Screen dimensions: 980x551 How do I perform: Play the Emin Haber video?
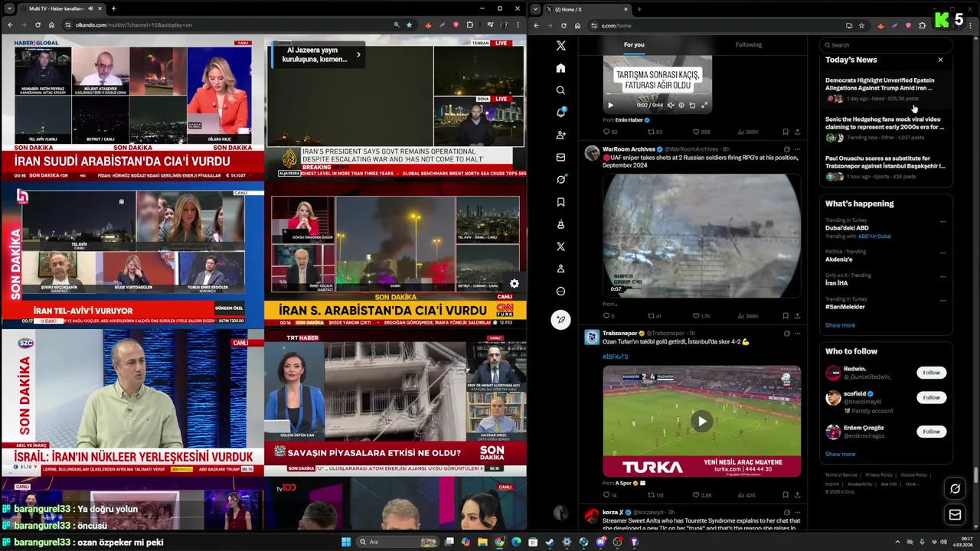[610, 106]
